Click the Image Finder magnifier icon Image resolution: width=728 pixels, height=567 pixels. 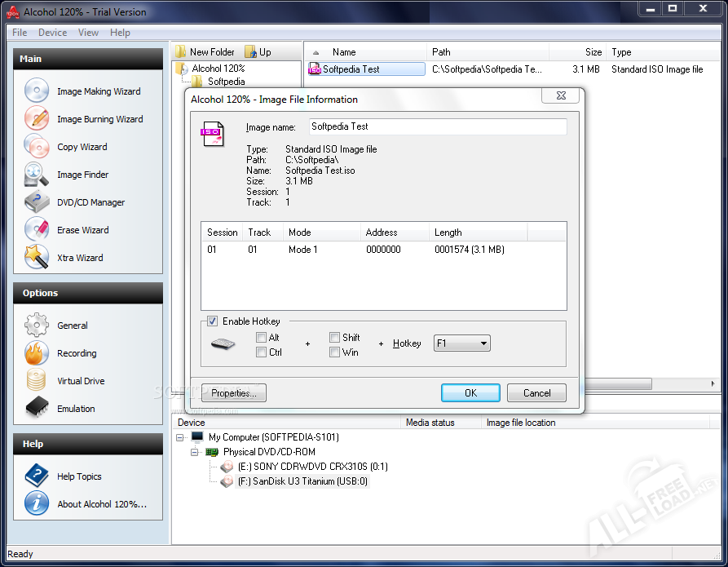(x=37, y=175)
